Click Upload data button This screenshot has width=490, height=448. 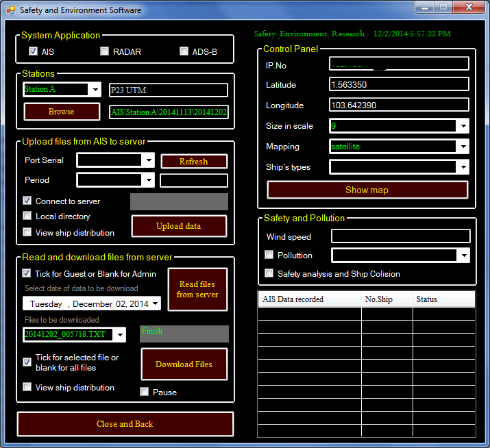[x=179, y=226]
